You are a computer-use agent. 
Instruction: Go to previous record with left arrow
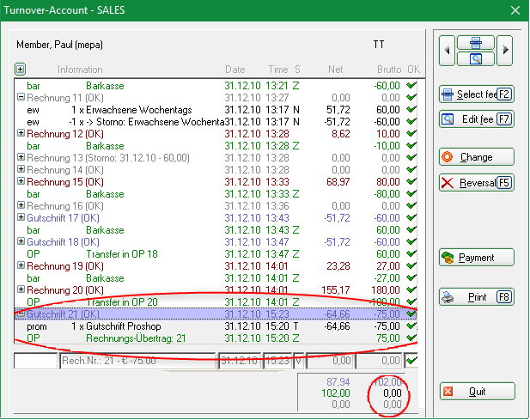point(447,51)
